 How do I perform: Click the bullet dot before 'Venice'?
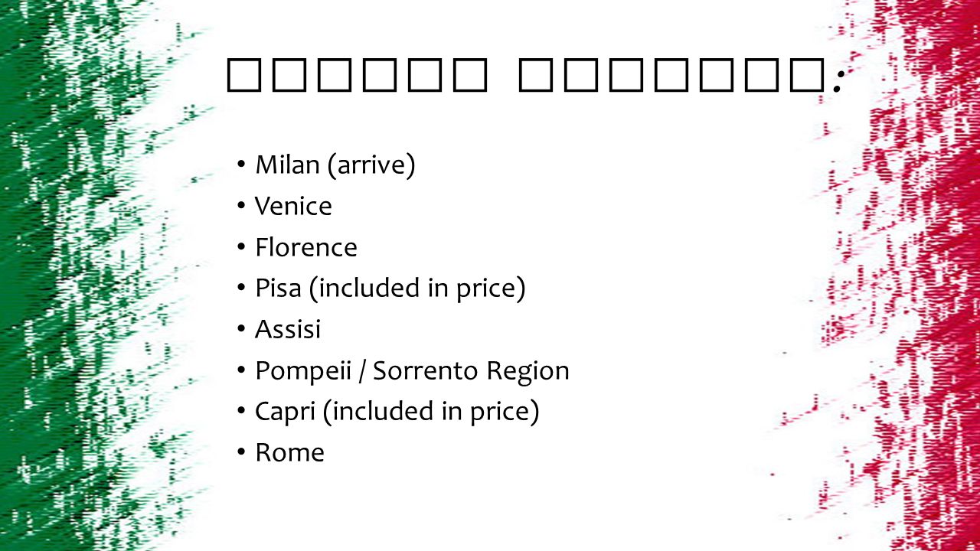click(240, 205)
